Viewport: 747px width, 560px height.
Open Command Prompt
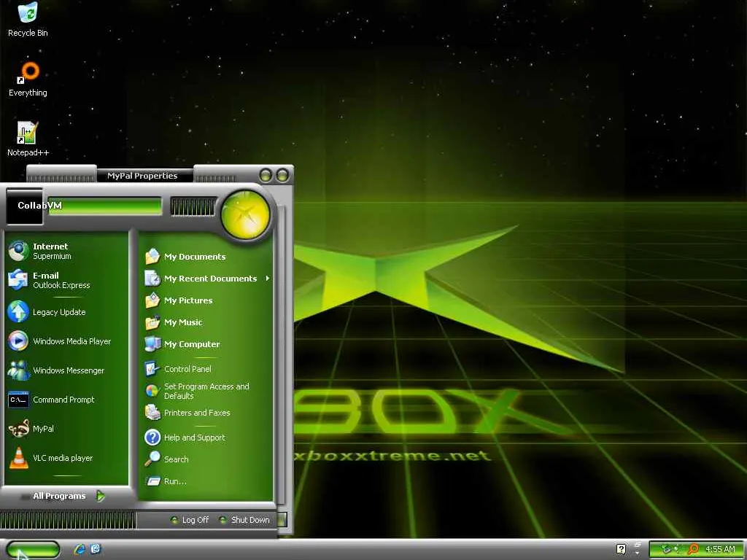point(66,400)
